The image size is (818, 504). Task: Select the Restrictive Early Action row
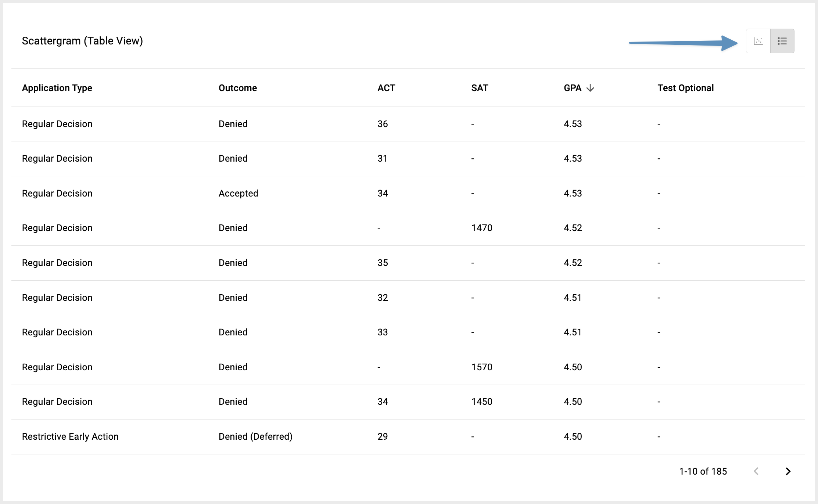tap(408, 437)
